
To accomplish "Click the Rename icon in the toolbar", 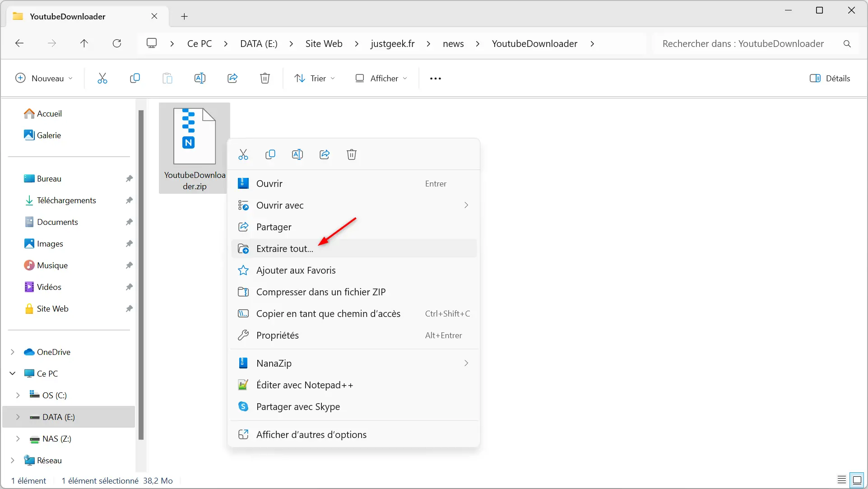I will [200, 79].
